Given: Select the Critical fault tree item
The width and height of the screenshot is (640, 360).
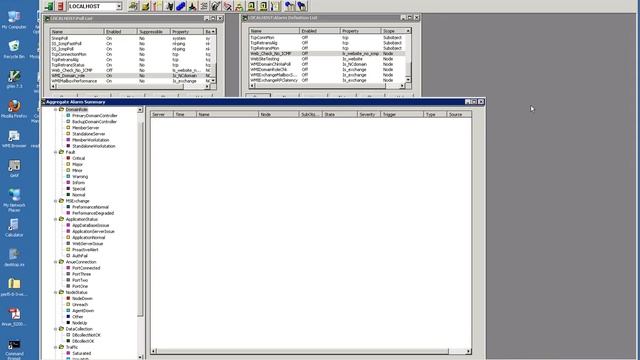Looking at the screenshot, I should coord(78,158).
